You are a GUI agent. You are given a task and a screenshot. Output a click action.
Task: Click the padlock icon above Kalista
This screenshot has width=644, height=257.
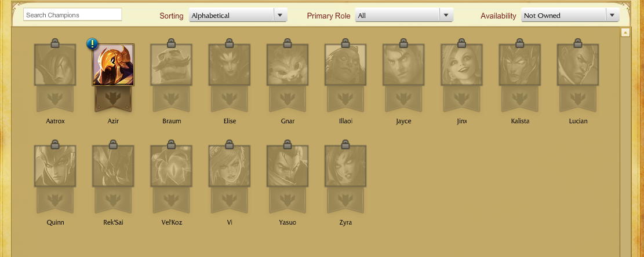click(x=519, y=42)
